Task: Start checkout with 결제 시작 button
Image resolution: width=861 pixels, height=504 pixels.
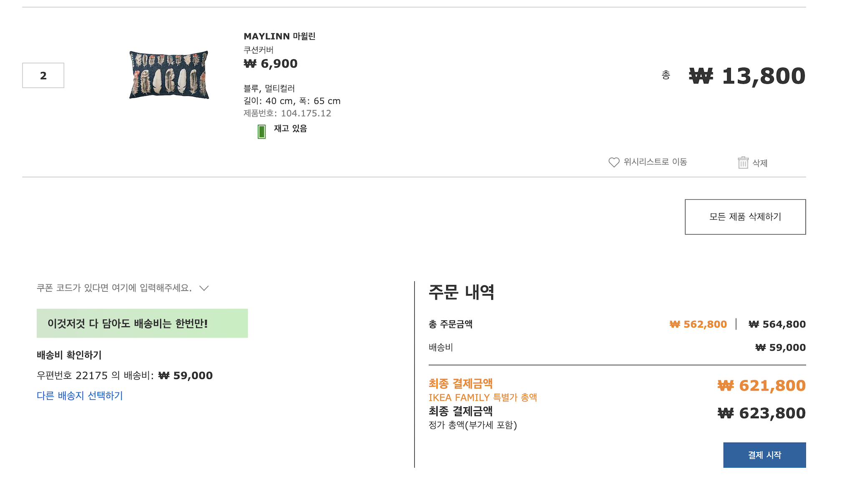Action: point(764,455)
